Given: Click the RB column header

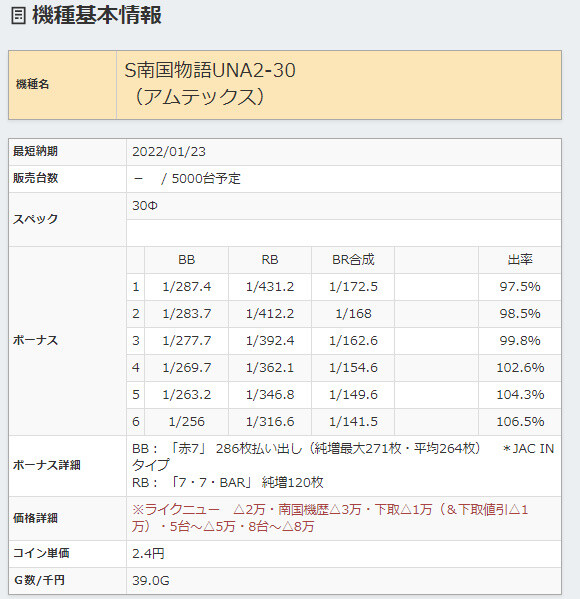Looking at the screenshot, I should click(x=270, y=260).
